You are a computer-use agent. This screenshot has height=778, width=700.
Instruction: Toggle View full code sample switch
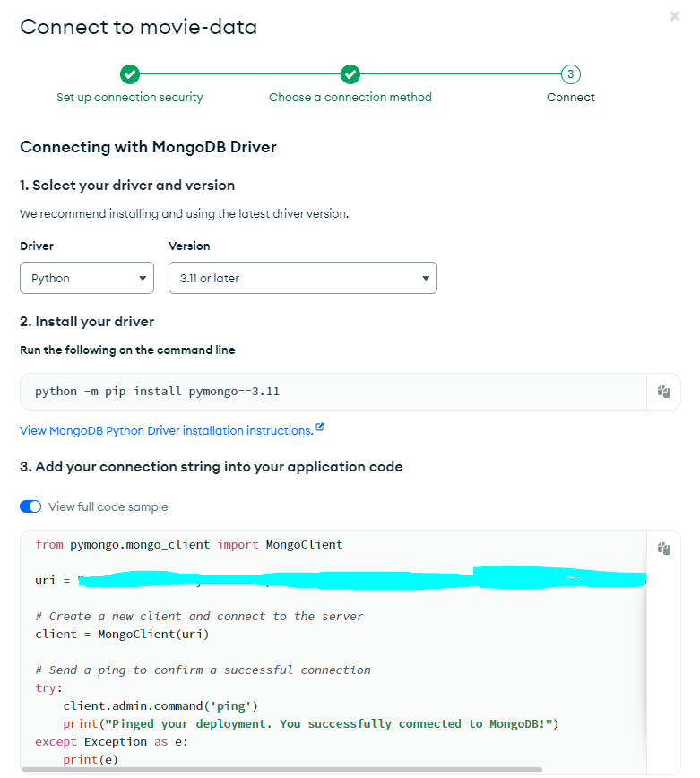coord(30,506)
